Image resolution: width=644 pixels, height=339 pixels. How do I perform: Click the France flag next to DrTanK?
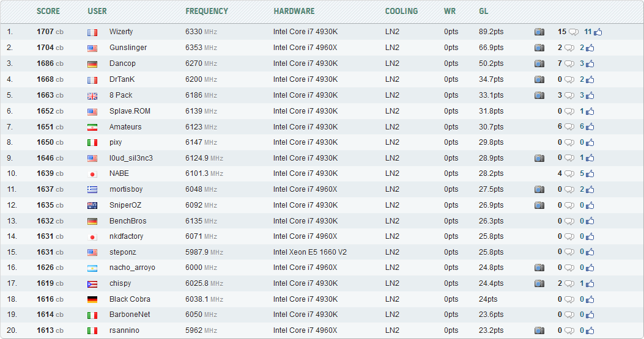pyautogui.click(x=92, y=79)
